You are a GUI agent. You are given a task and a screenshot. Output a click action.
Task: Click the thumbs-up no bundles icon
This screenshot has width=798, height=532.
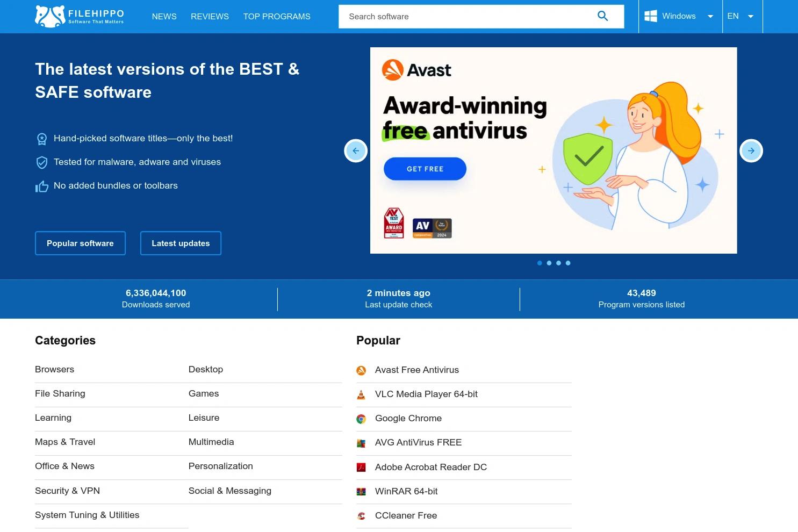[x=42, y=186]
